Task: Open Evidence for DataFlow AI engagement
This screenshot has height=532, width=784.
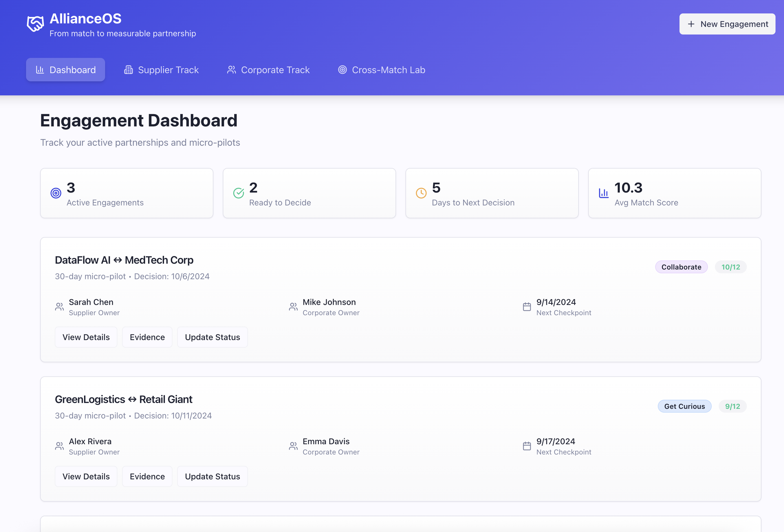Action: pos(147,337)
